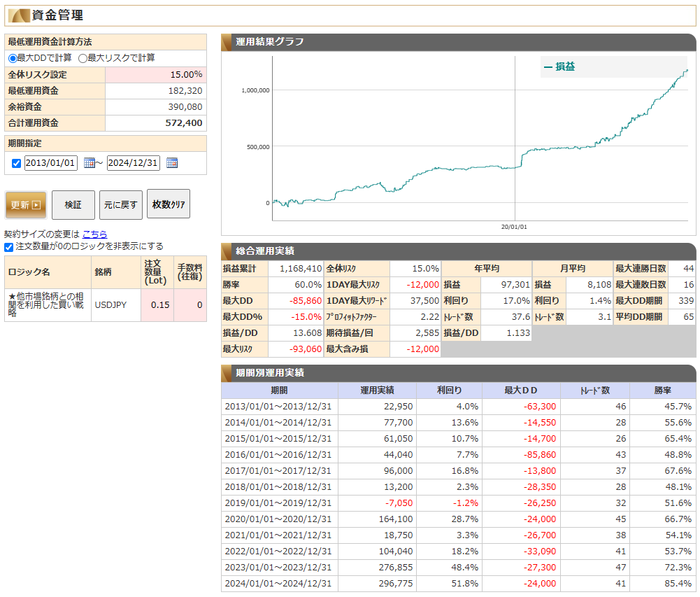
Task: Click the arrow icon in the 更新 button
Action: pyautogui.click(x=36, y=204)
